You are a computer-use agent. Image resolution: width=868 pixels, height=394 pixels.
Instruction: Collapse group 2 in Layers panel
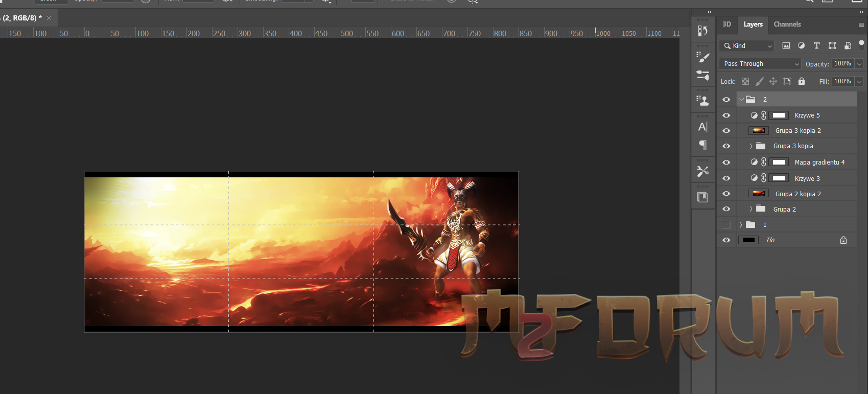(x=741, y=100)
